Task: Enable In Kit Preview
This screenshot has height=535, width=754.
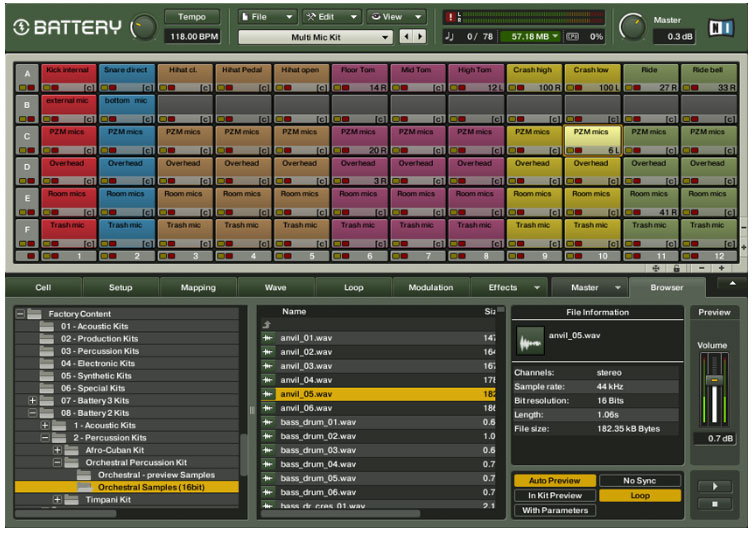Action: (554, 495)
